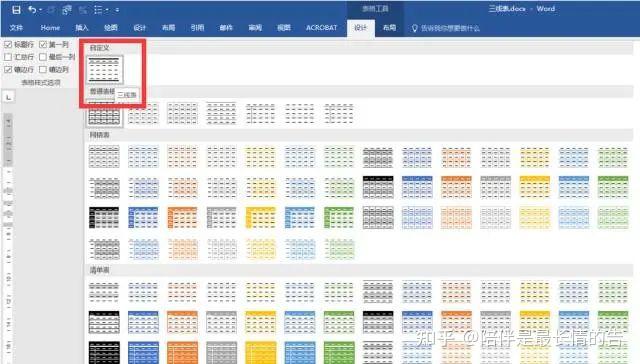Screen dimensions: 640x364
Task: Open the Customize Quick Access Toolbar arrow
Action: point(117,10)
